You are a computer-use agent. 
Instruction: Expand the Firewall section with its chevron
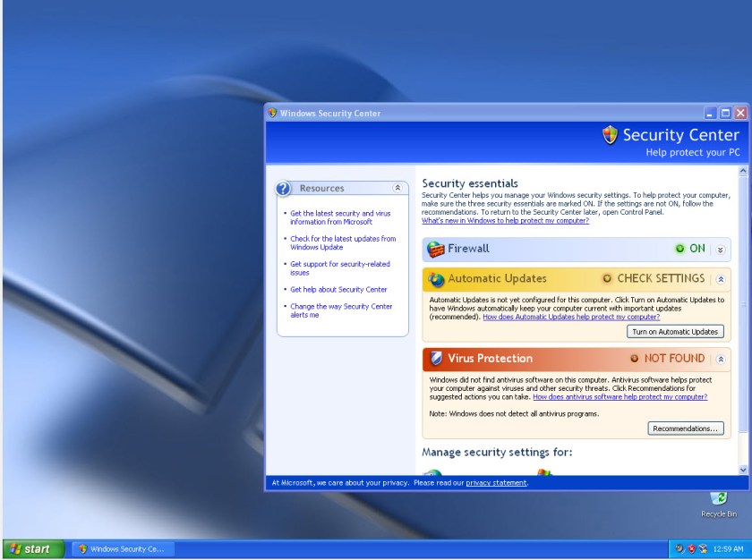click(x=721, y=250)
